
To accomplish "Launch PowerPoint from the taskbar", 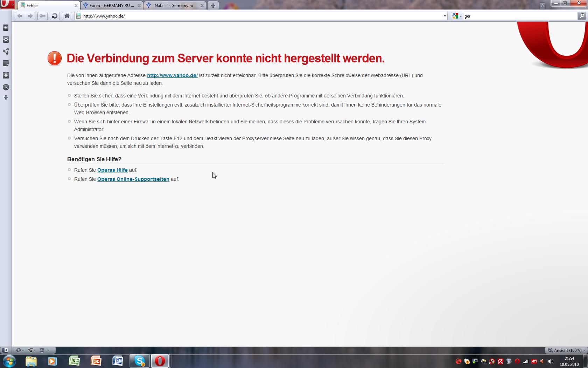I will click(x=96, y=361).
